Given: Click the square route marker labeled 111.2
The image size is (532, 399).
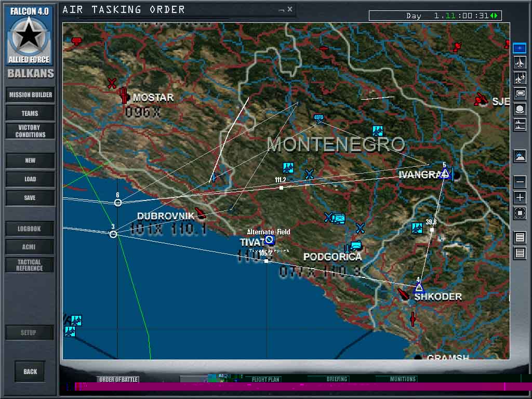Looking at the screenshot, I should (281, 188).
